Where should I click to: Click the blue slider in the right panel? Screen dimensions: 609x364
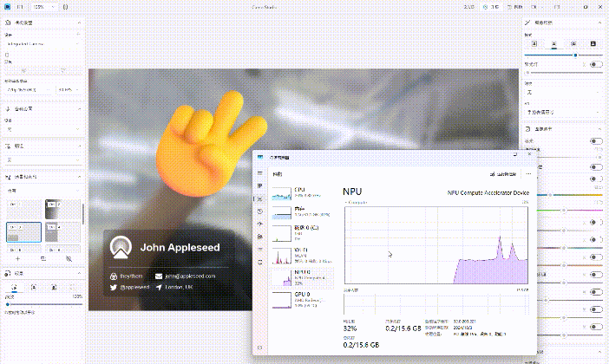pyautogui.click(x=574, y=55)
